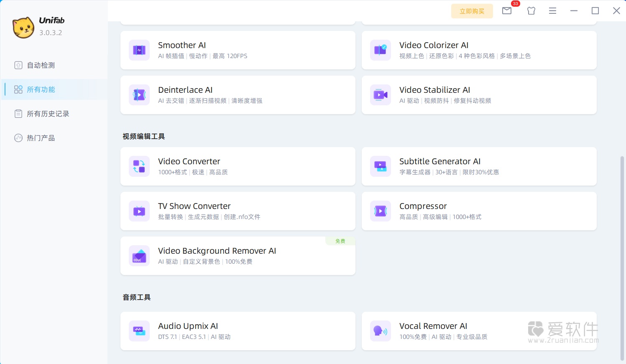
Task: Select 自动检测 from the sidebar
Action: (41, 65)
